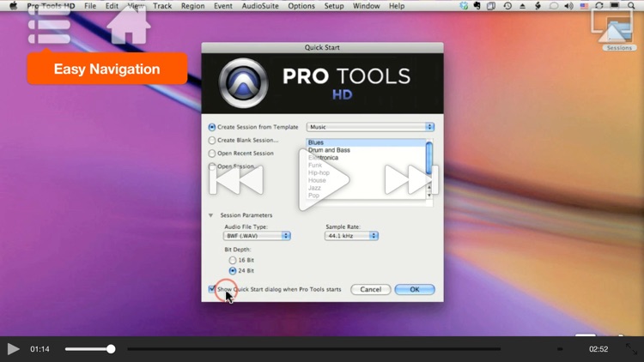
Task: Click the total duration 02:52 label
Action: 598,349
